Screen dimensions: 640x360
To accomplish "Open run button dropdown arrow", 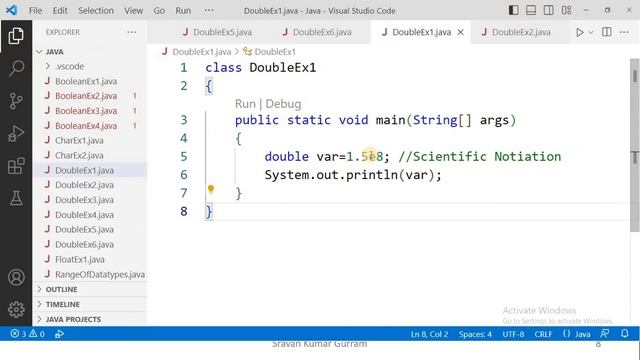I will pos(591,32).
